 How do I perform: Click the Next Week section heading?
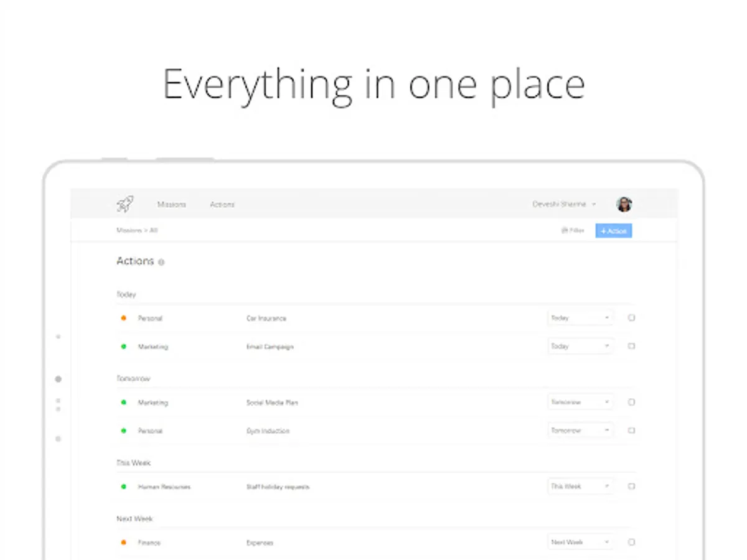pyautogui.click(x=134, y=519)
